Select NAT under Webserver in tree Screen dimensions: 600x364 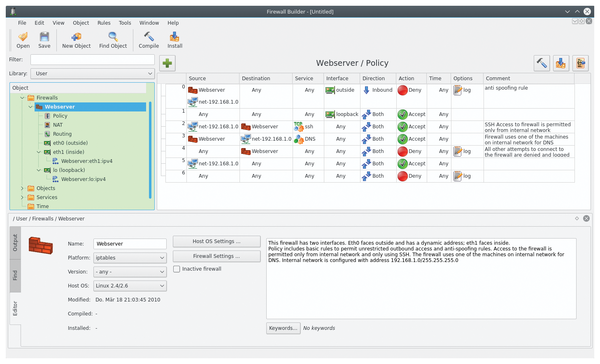tap(57, 125)
